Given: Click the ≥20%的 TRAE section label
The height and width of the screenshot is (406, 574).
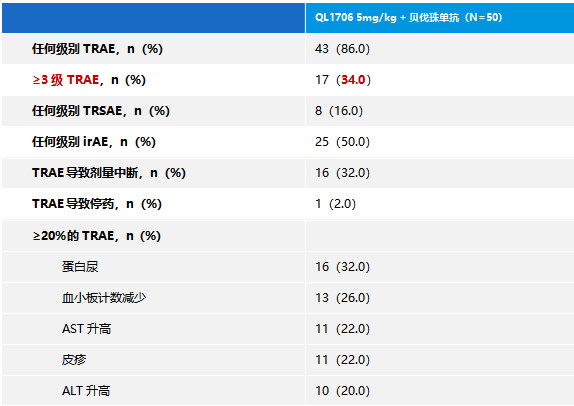Looking at the screenshot, I should click(97, 236).
